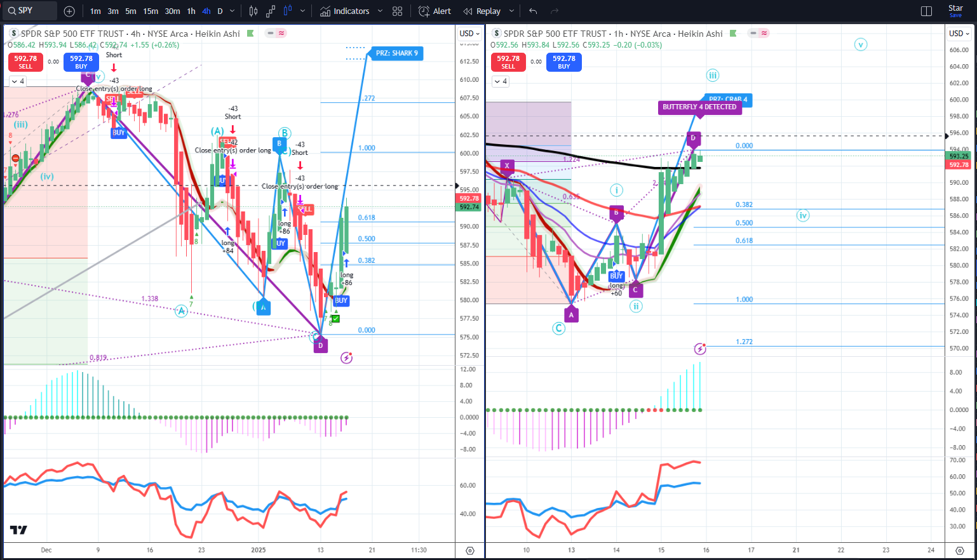The width and height of the screenshot is (977, 560).
Task: Start bar Replay mode
Action: click(x=482, y=11)
